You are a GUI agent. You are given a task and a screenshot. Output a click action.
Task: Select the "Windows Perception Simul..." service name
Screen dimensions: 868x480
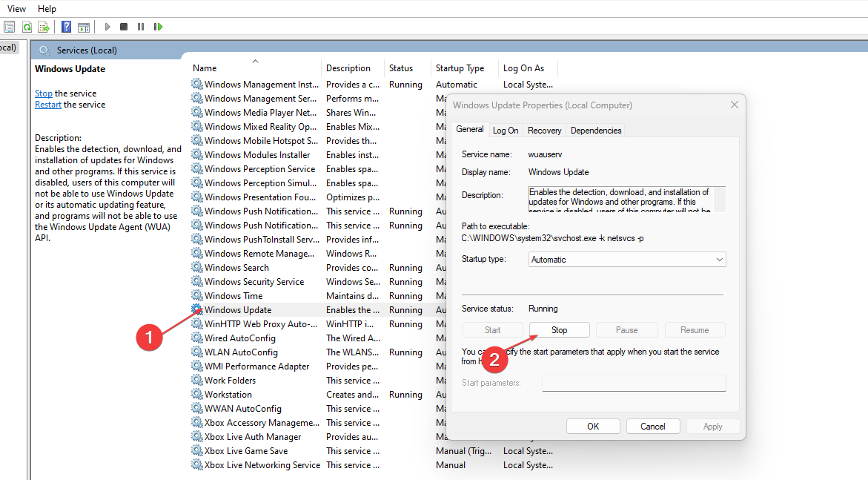261,183
